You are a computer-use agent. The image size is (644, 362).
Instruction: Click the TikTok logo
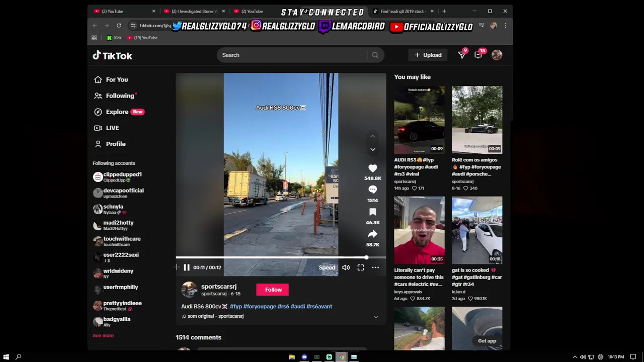(x=112, y=55)
